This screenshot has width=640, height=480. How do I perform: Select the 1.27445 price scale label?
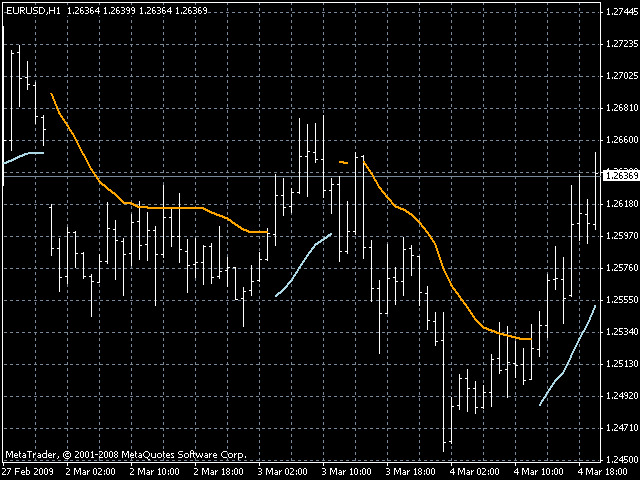click(x=622, y=12)
